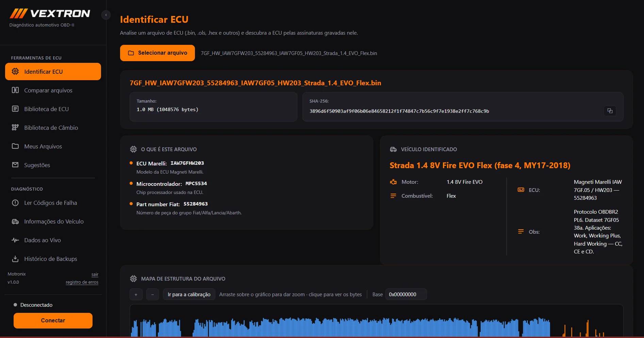
Task: Open Informações do Veículo
Action: [x=53, y=221]
